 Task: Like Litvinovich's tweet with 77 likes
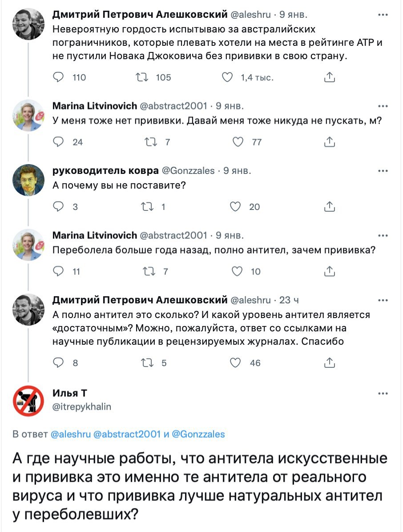click(x=239, y=142)
